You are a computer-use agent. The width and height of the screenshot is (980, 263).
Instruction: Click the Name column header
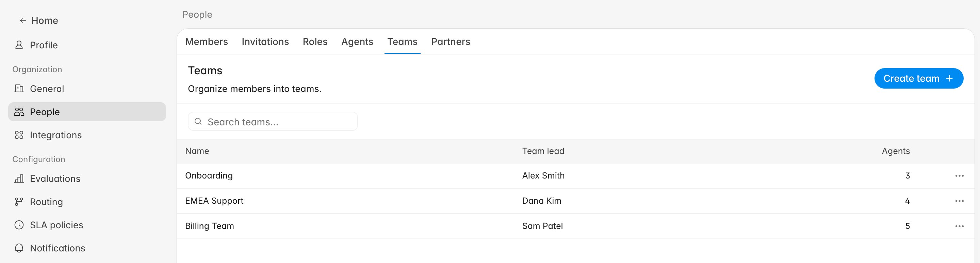pos(197,151)
